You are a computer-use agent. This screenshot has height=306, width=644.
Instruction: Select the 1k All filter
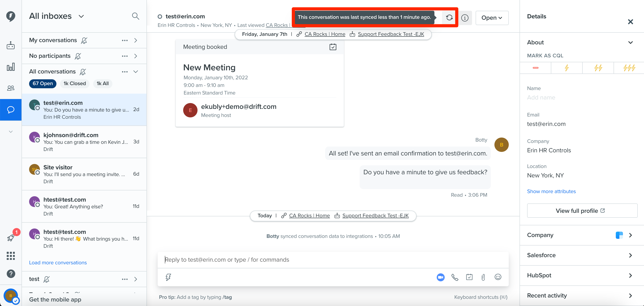point(103,84)
